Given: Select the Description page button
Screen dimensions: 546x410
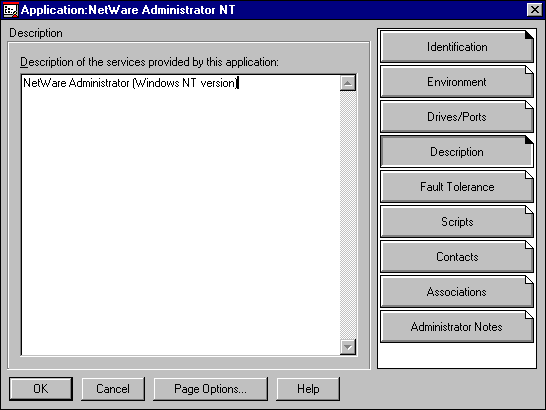Looking at the screenshot, I should (x=457, y=152).
